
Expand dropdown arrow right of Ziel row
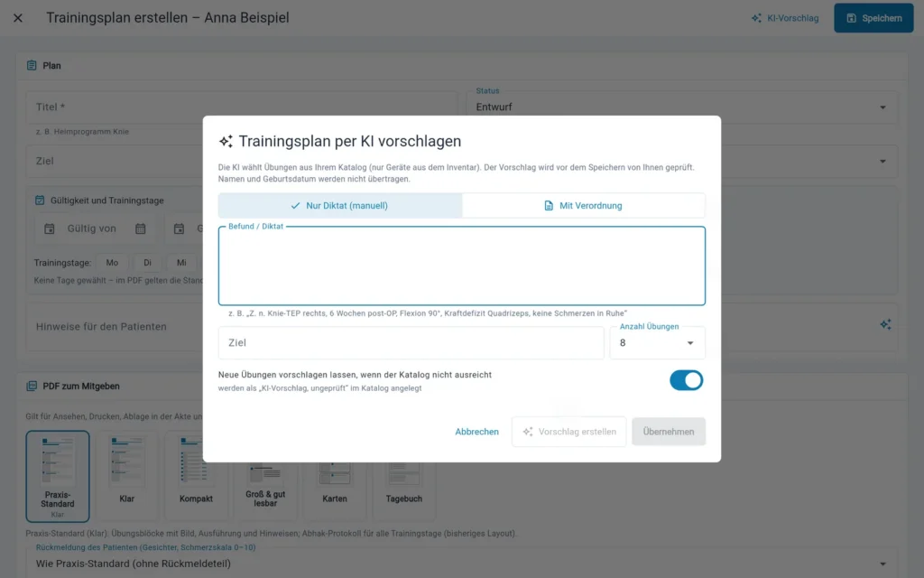click(882, 162)
